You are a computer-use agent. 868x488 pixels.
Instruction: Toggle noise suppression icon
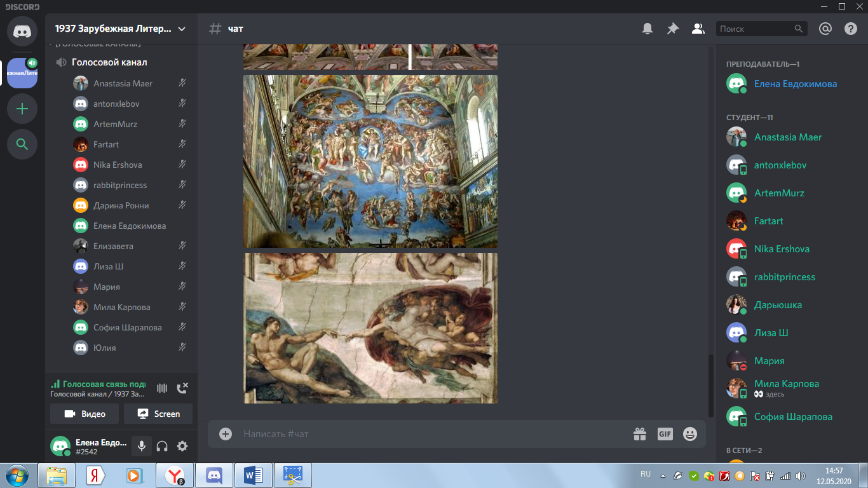tap(162, 388)
